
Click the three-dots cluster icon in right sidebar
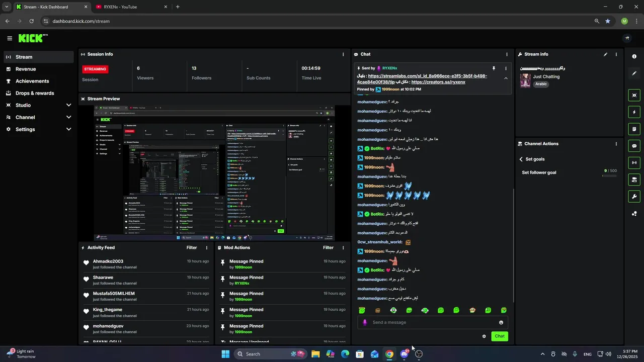pyautogui.click(x=634, y=214)
